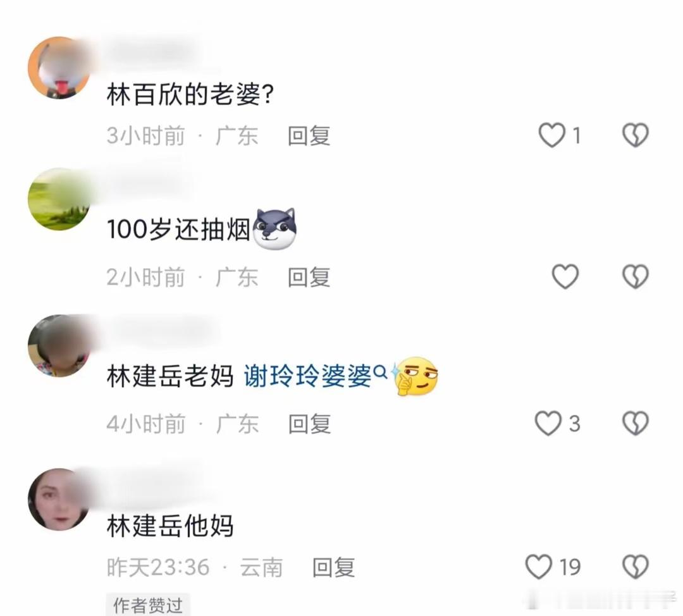Image resolution: width=683 pixels, height=616 pixels.
Task: Like the 林建岳老妈 comment with 3 likes
Action: click(x=548, y=423)
